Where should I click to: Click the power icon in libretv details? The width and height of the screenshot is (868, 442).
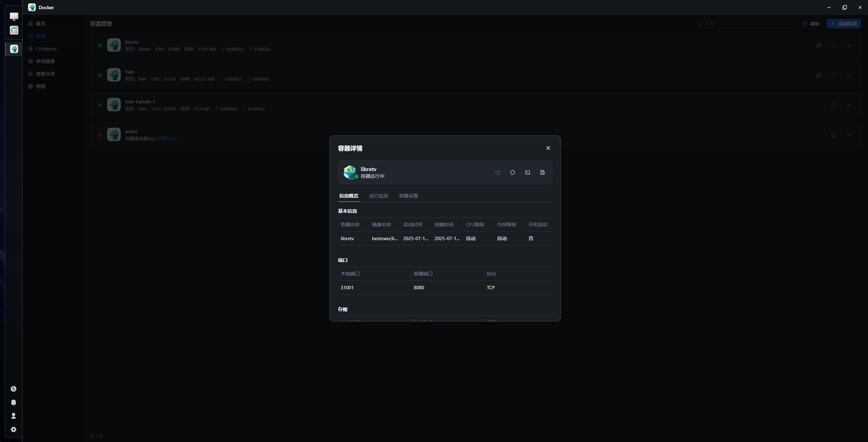click(497, 172)
